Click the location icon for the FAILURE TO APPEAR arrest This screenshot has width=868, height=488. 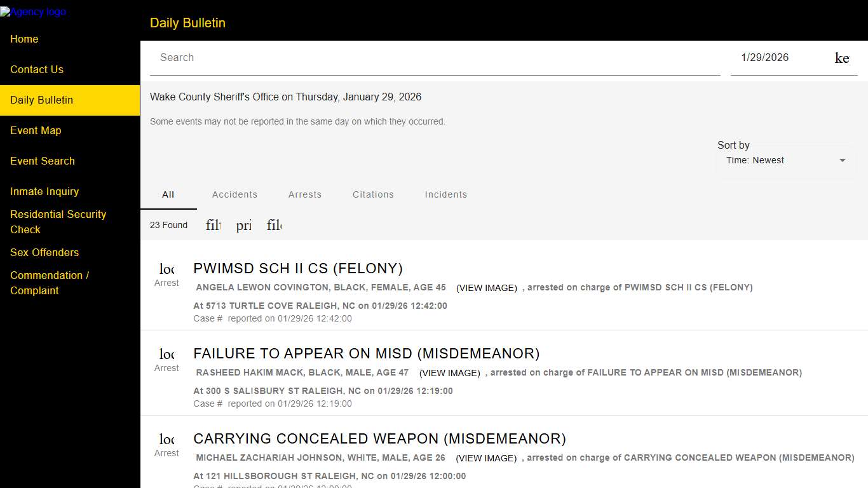click(x=166, y=354)
